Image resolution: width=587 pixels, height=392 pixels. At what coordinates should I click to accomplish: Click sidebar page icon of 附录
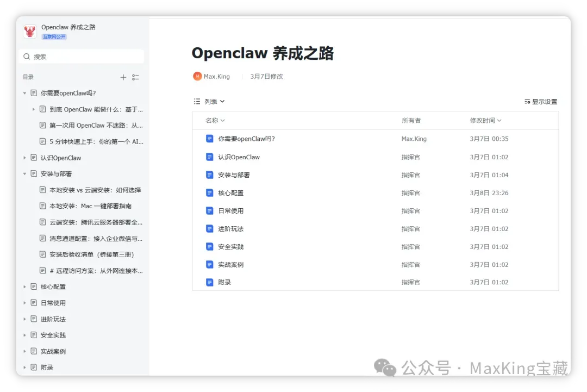34,368
